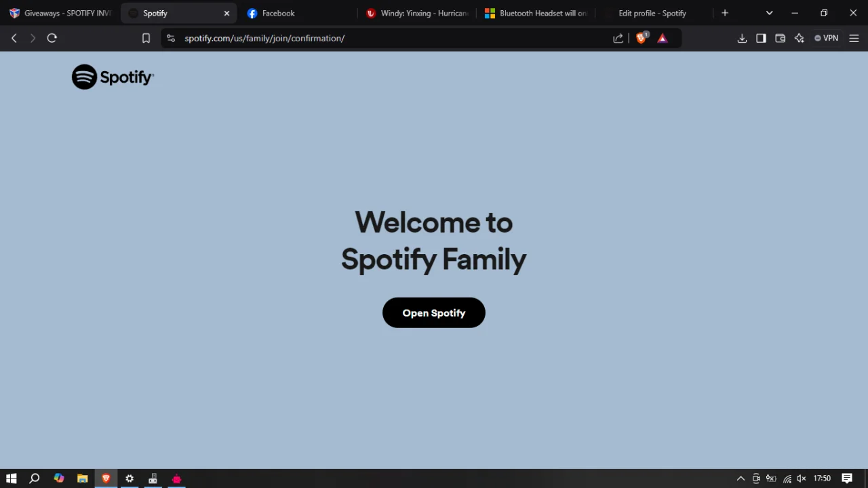Screen dimensions: 868x488
Task: Open Windows taskbar search
Action: (35, 479)
